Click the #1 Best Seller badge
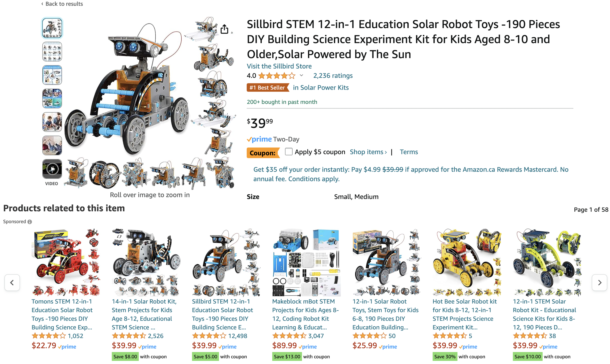The image size is (610, 364). click(267, 88)
